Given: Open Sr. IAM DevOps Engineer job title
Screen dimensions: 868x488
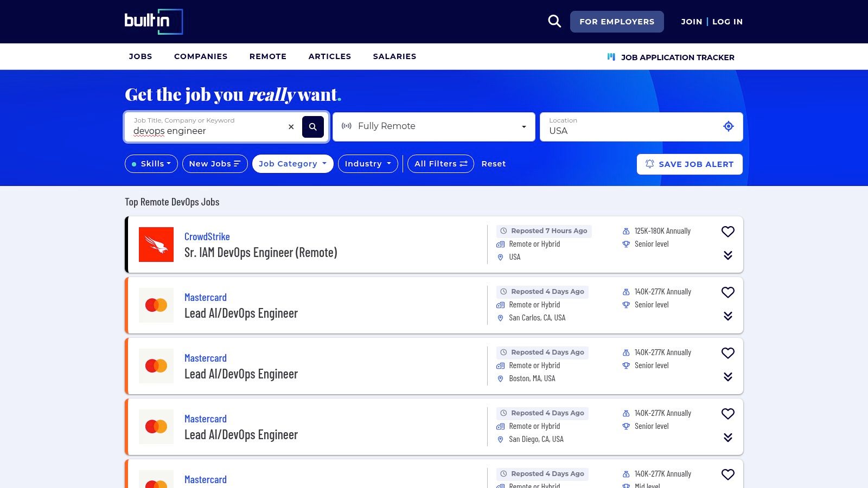Looking at the screenshot, I should click(261, 252).
